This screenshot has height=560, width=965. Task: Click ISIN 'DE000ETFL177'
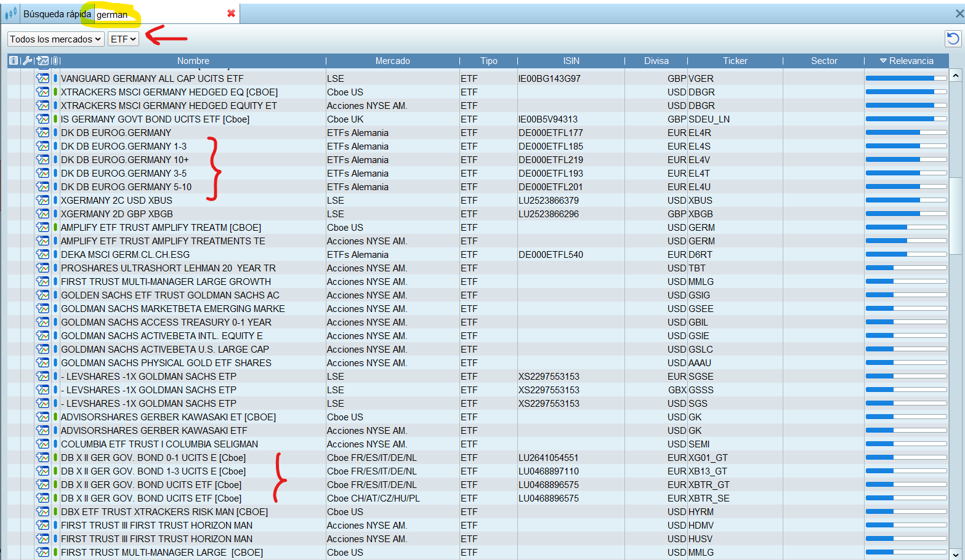[x=551, y=132]
